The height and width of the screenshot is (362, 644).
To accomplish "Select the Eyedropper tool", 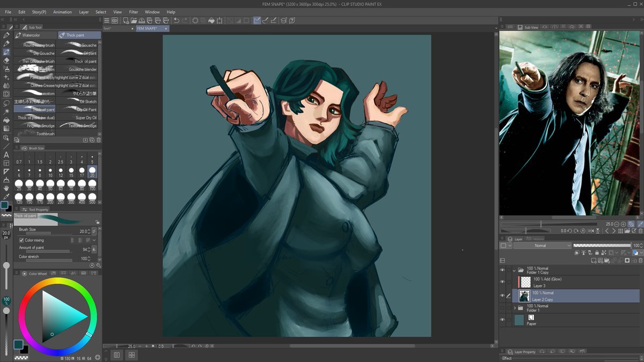I will coord(6,196).
